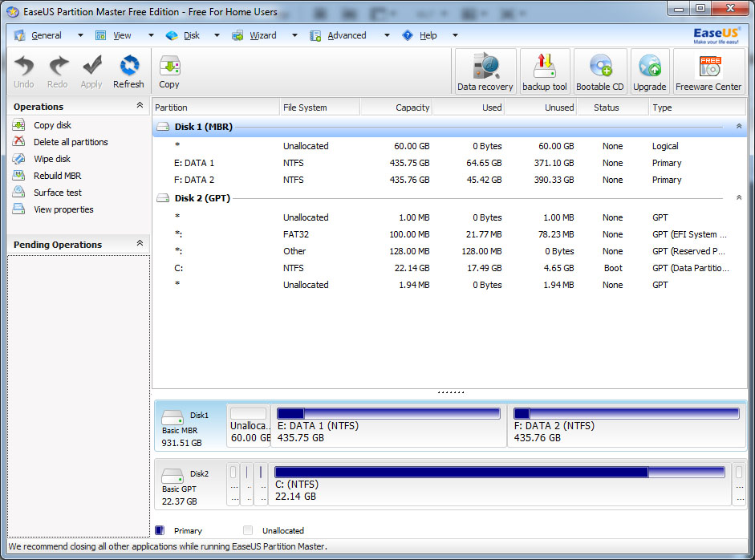Select the Disk1 drive icon in the disk map
755x560 pixels.
[172, 416]
